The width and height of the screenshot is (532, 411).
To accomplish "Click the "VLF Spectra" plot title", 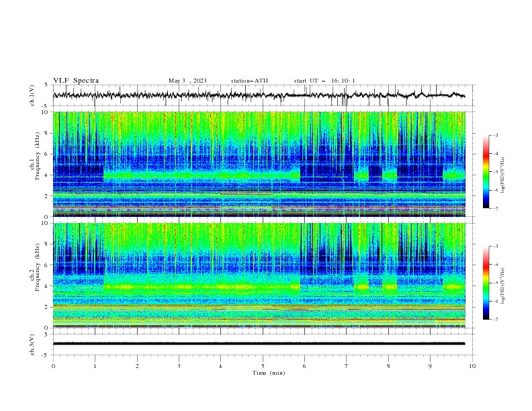I will (x=76, y=81).
